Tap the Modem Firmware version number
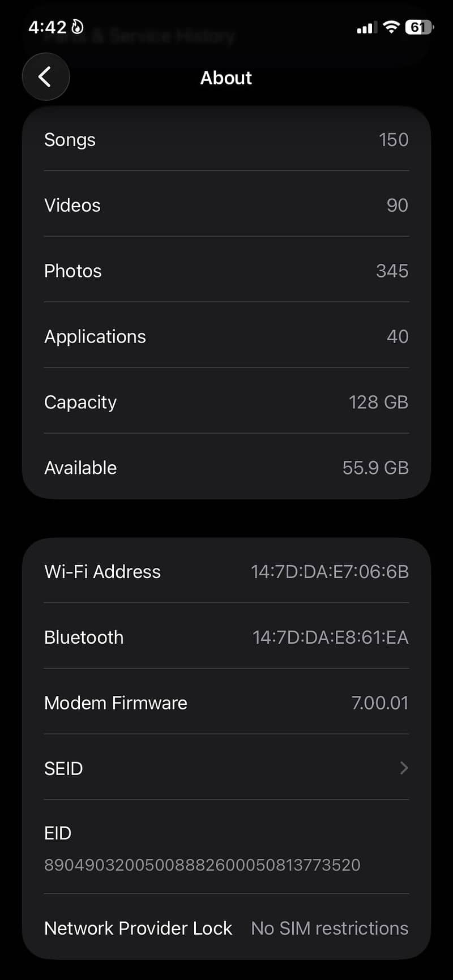 point(379,703)
